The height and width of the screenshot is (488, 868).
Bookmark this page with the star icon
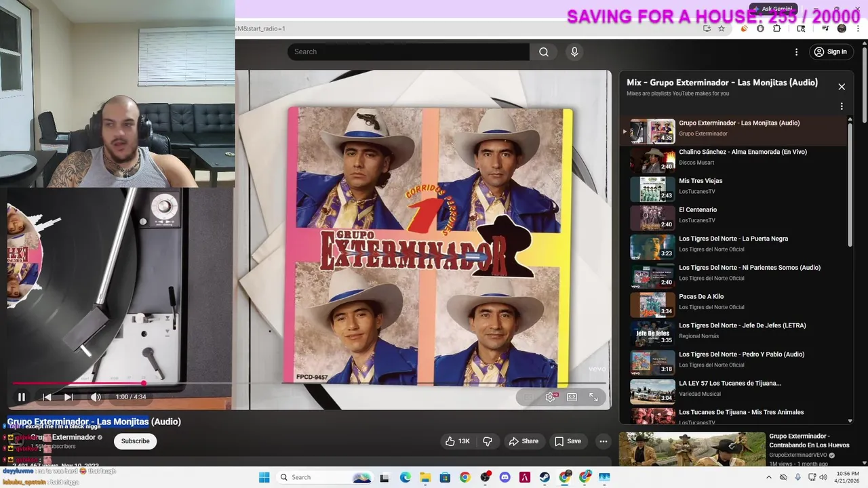722,28
